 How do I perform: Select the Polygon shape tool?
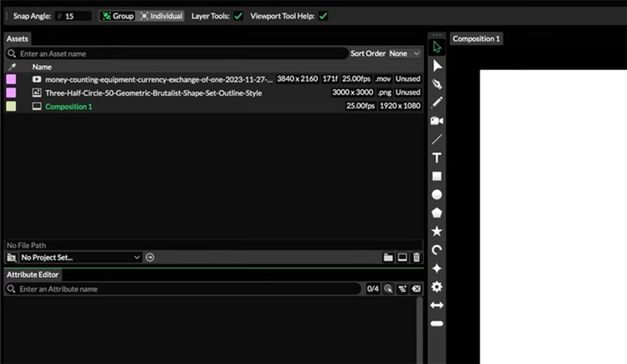(437, 212)
